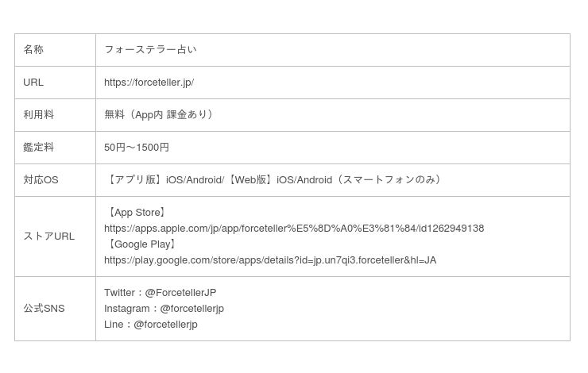Click the Line @forcetellerjp handle

pyautogui.click(x=165, y=325)
